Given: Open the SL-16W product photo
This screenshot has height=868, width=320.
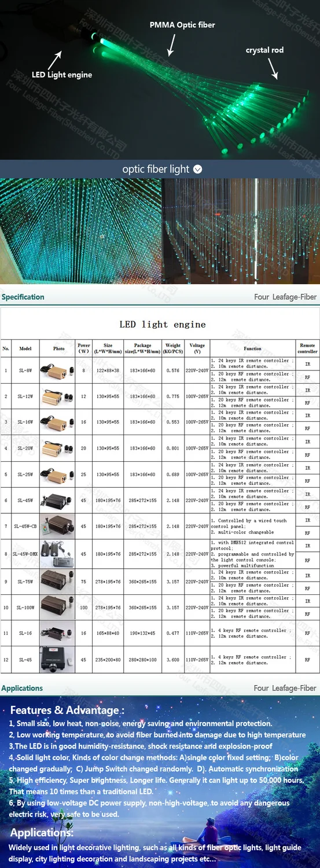Looking at the screenshot, I should click(x=57, y=422).
